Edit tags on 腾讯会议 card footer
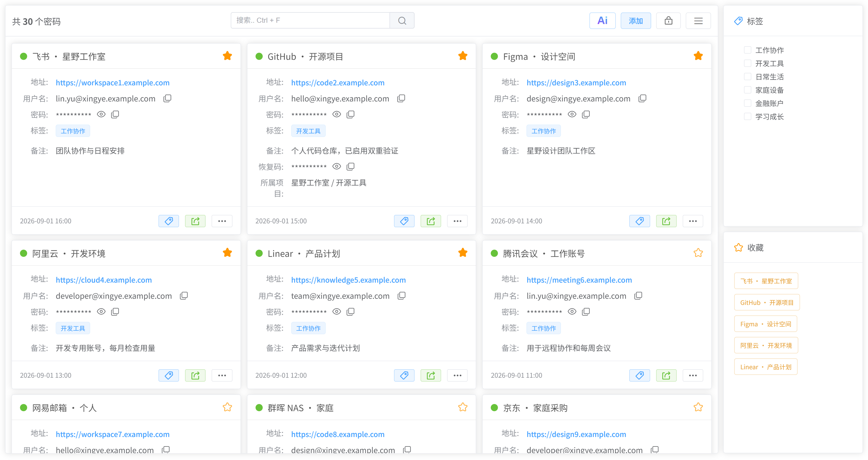The width and height of the screenshot is (868, 460). click(640, 375)
